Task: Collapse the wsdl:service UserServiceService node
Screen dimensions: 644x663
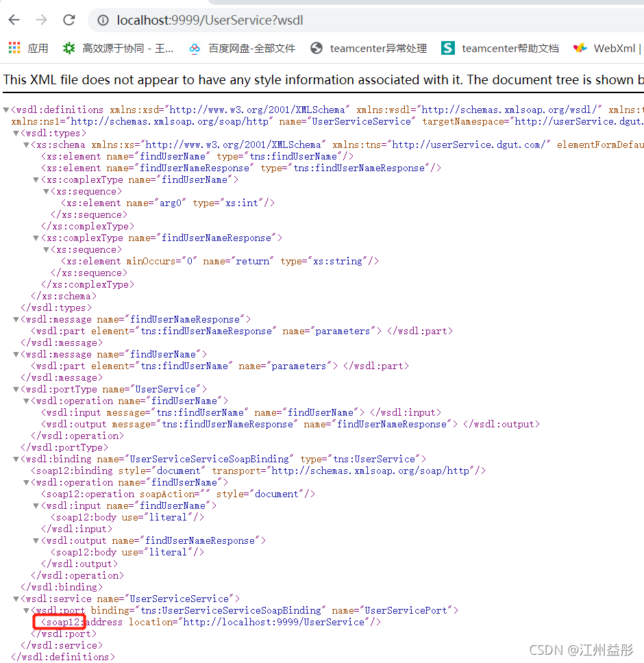Action: pyautogui.click(x=15, y=598)
